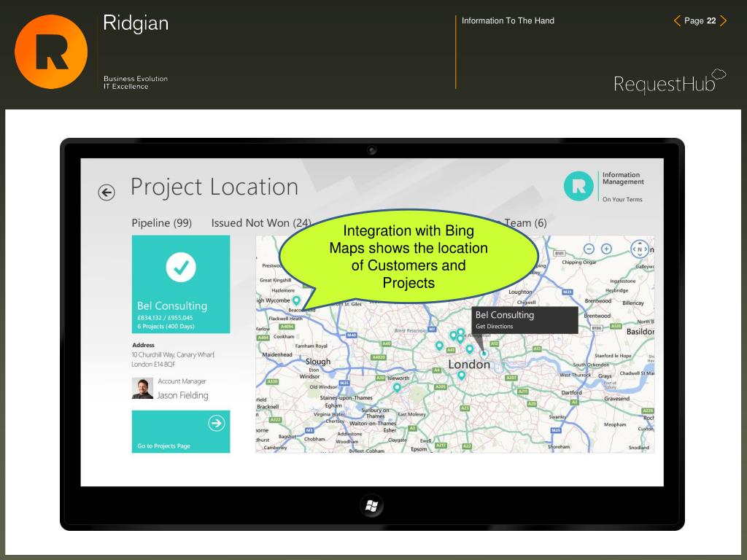Click the Address heading
The image size is (747, 560).
[x=144, y=345]
